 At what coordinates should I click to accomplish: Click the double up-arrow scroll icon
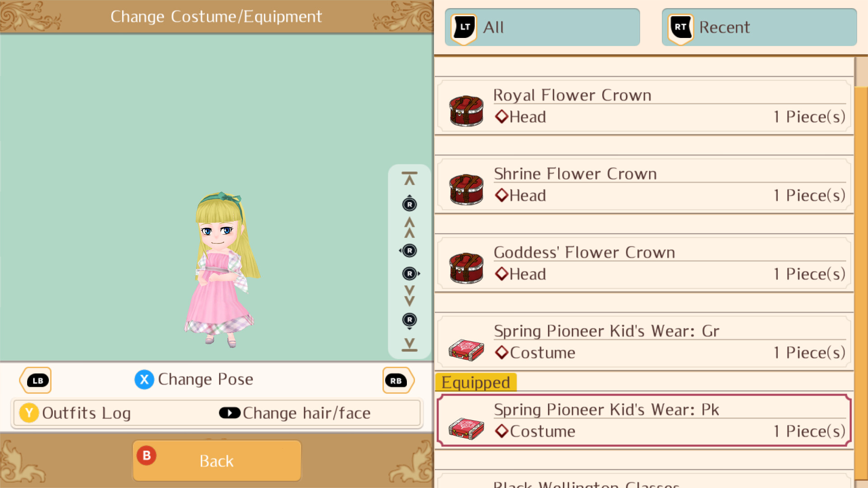click(410, 227)
